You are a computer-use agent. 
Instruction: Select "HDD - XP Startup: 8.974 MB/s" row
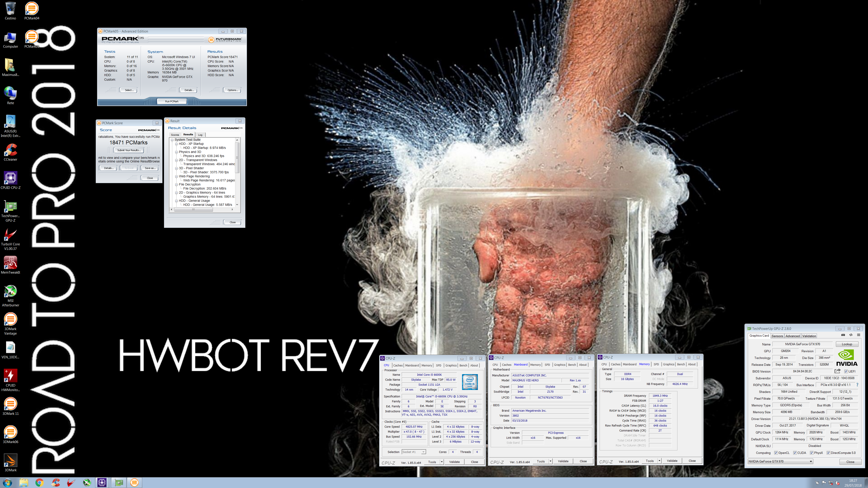click(x=204, y=148)
